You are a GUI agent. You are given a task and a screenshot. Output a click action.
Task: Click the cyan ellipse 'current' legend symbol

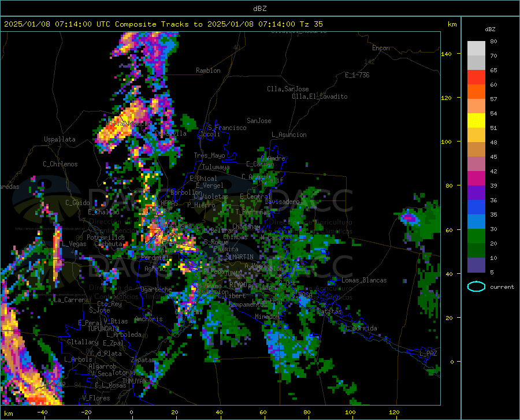(x=476, y=287)
